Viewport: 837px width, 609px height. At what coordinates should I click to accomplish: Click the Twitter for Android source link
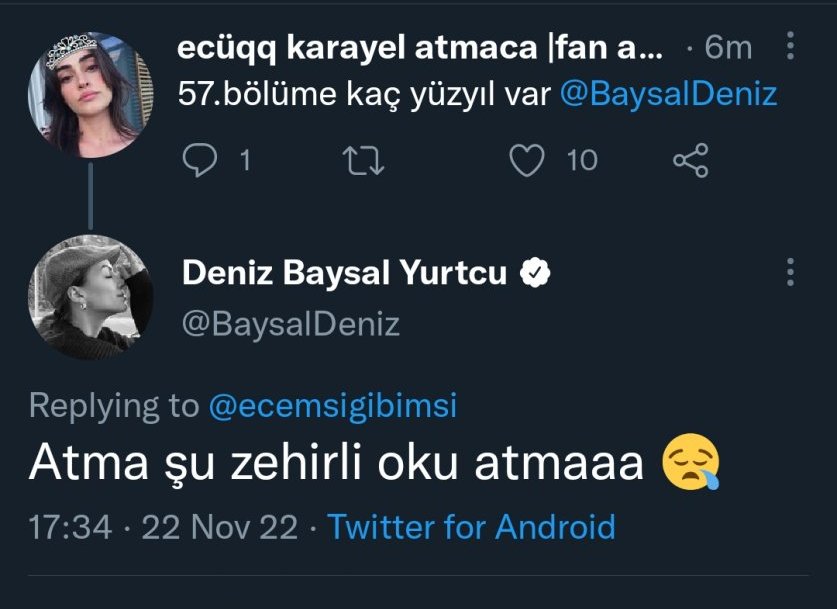471,526
